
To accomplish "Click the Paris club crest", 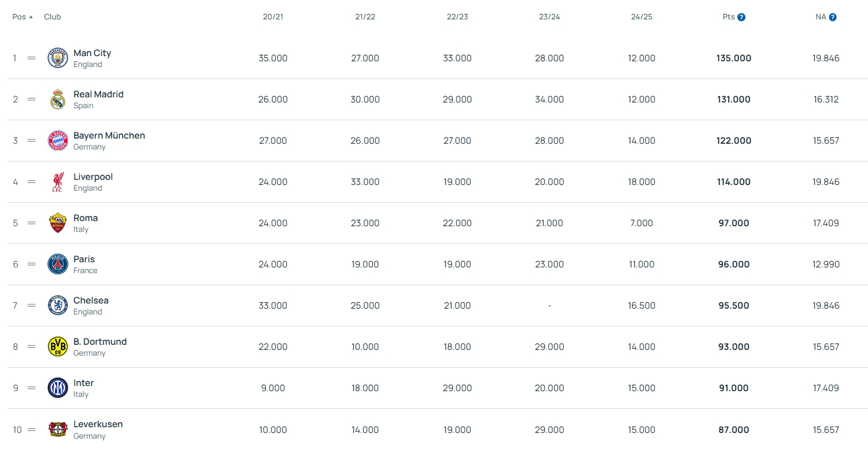I will (x=58, y=265).
